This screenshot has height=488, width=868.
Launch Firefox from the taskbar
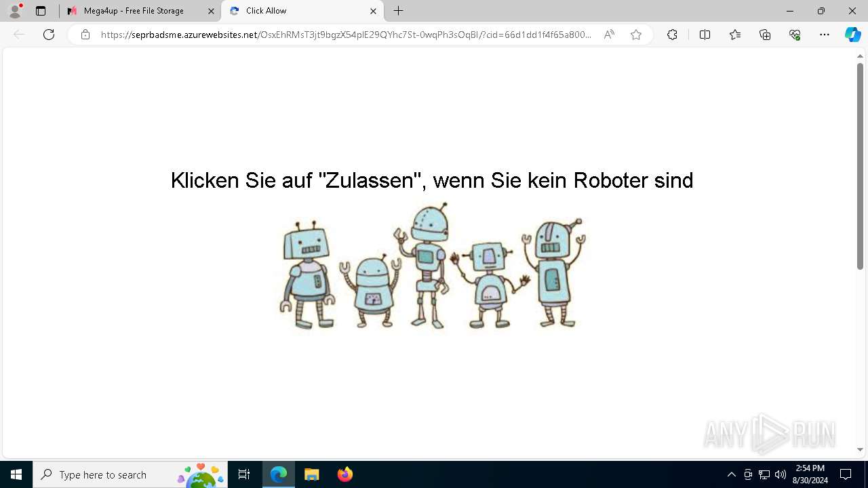coord(344,474)
